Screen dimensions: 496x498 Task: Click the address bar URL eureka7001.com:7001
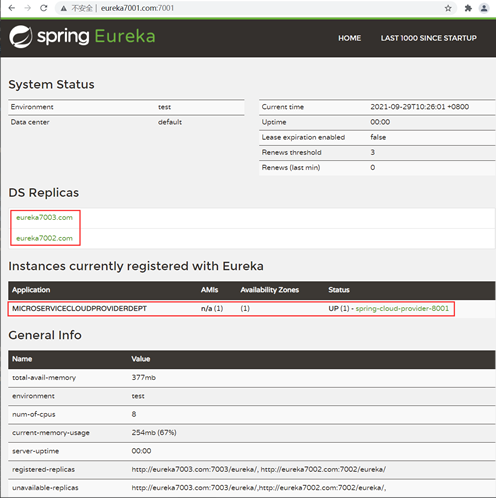tap(137, 8)
